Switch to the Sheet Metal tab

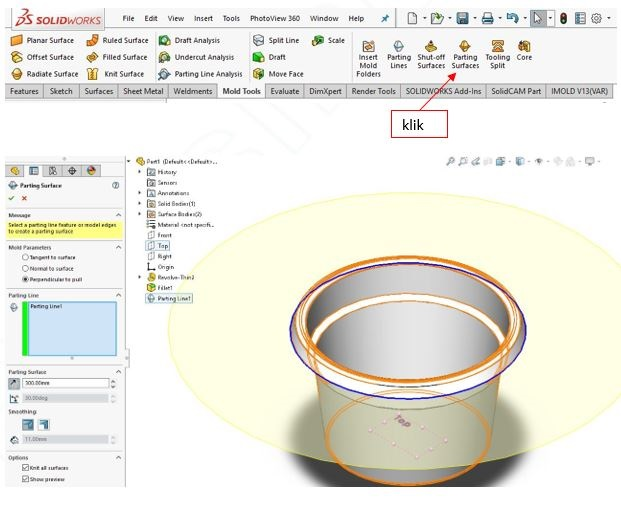coord(144,91)
